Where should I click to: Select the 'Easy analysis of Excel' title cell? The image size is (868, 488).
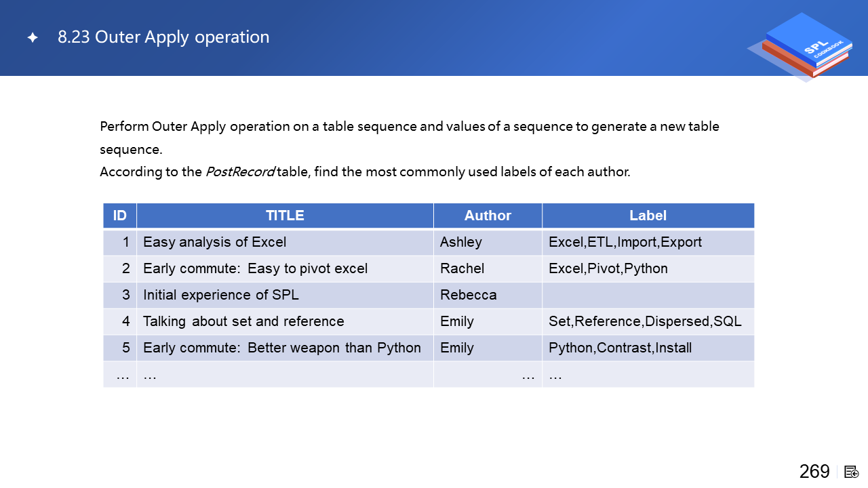pos(215,242)
